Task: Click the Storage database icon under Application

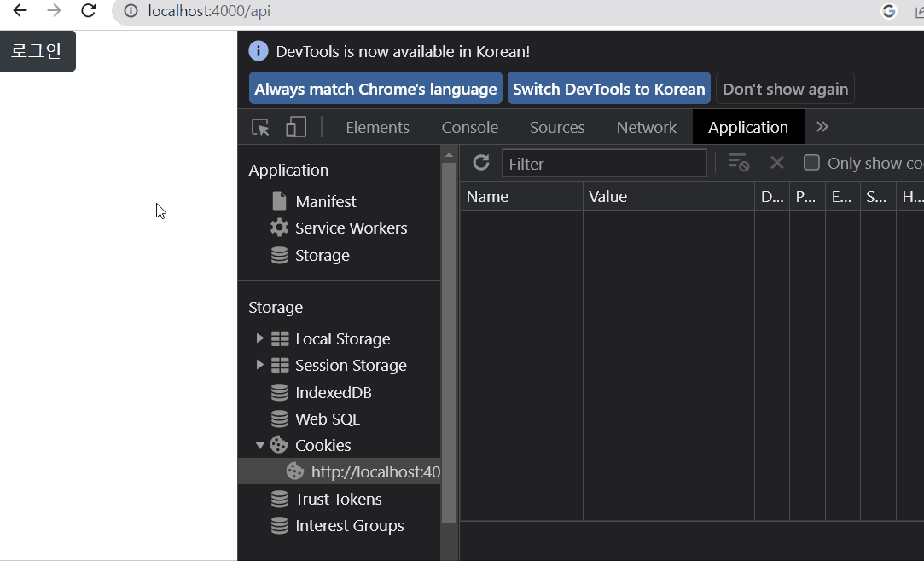Action: point(279,255)
